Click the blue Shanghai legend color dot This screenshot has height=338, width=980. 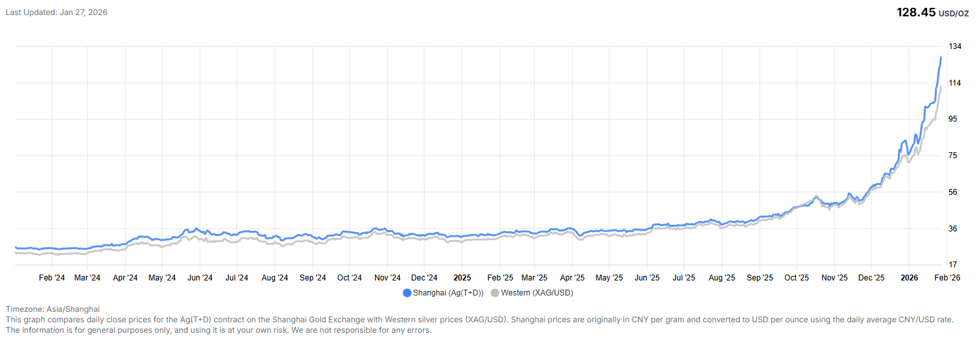tap(407, 293)
